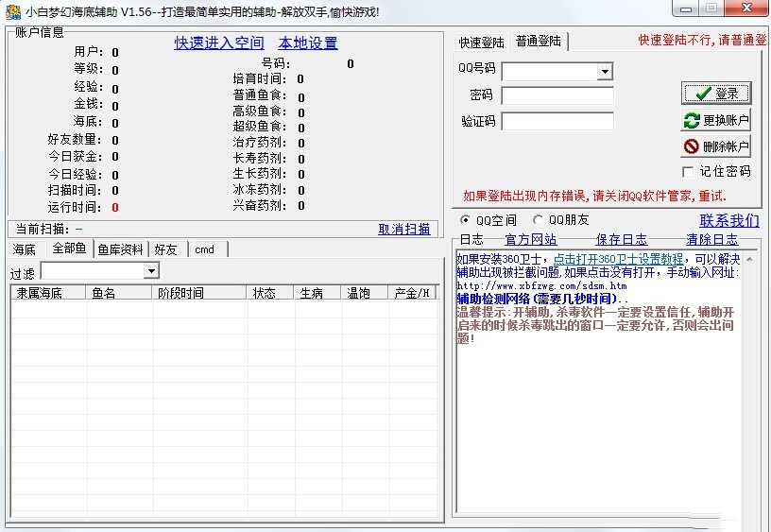Click the 联系我们 contact us link
771x532 pixels.
(x=729, y=220)
